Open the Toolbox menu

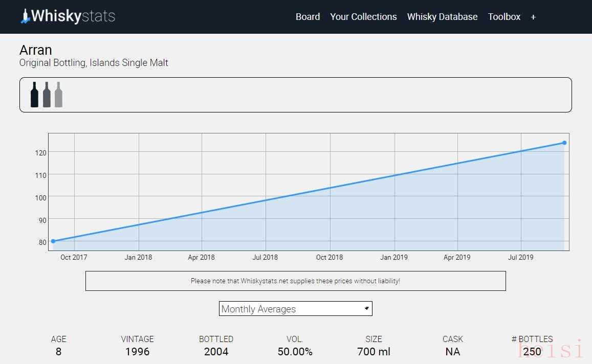[504, 17]
